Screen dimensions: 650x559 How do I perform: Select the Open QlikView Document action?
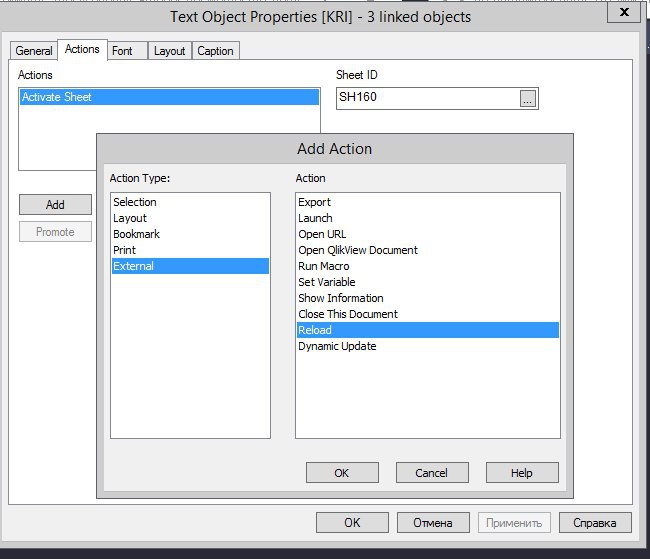pyautogui.click(x=428, y=250)
